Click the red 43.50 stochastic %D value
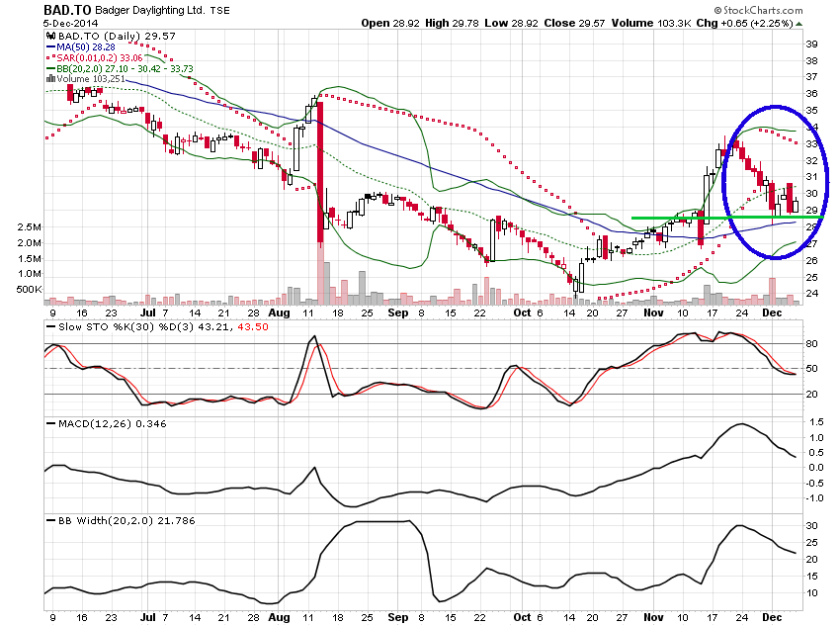Image resolution: width=840 pixels, height=626 pixels. 253,327
